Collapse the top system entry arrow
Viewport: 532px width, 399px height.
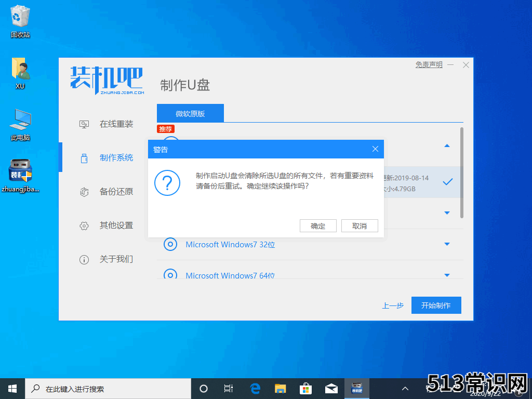click(x=447, y=145)
